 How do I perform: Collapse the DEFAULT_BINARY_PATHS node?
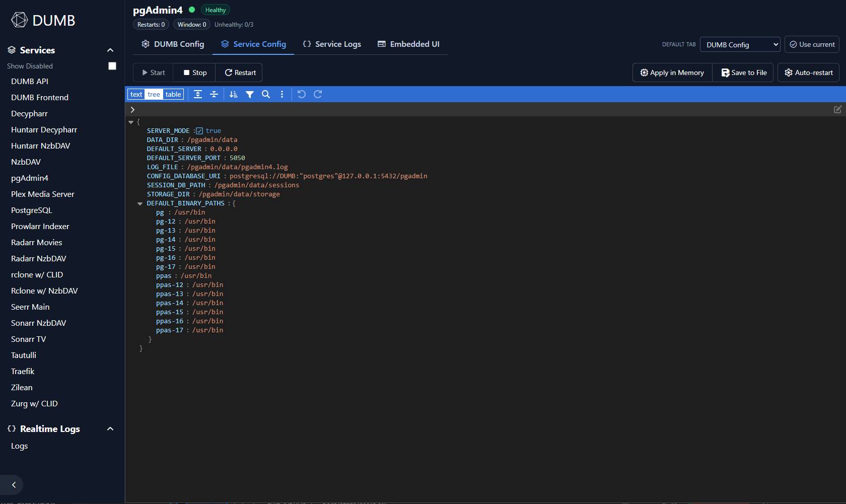139,203
